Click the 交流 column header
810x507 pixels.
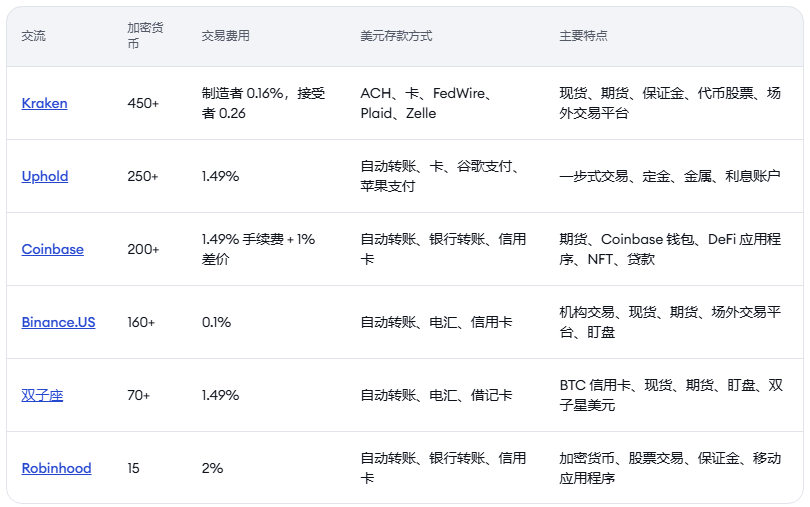click(33, 36)
